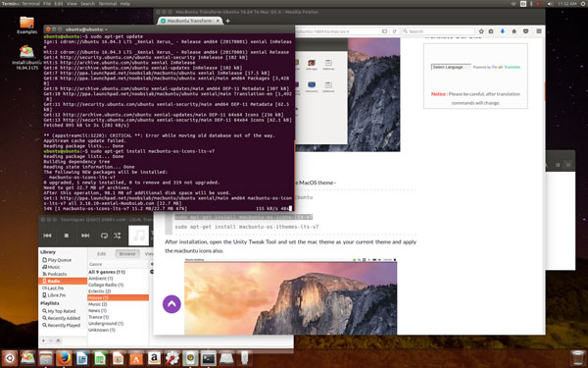The image size is (588, 368).
Task: Toggle Browse button in Rhythmbox
Action: pyautogui.click(x=127, y=254)
